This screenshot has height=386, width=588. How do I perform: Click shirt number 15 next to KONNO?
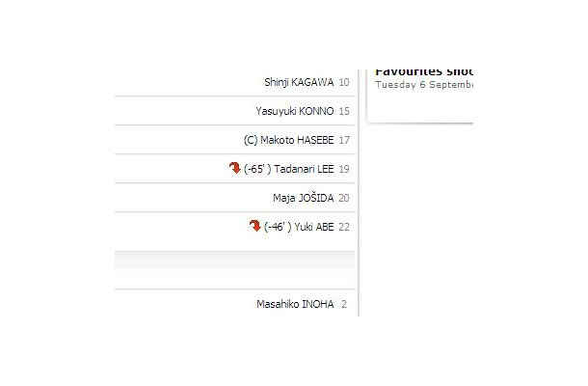pos(344,111)
